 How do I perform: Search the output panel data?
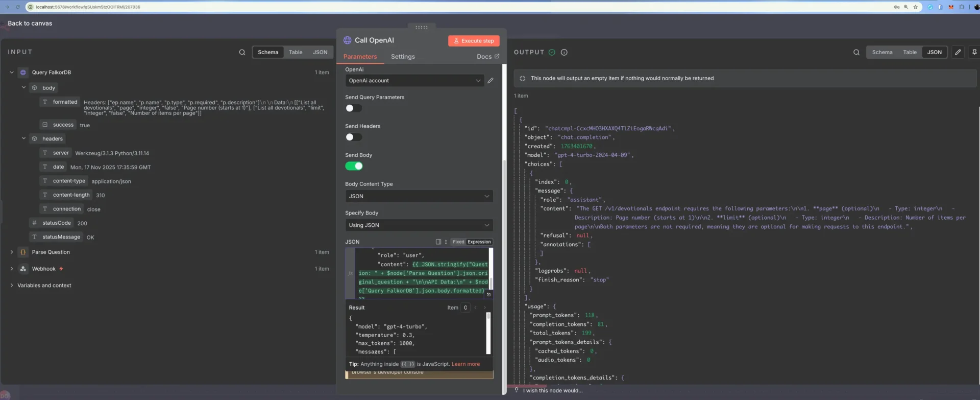[x=856, y=52]
